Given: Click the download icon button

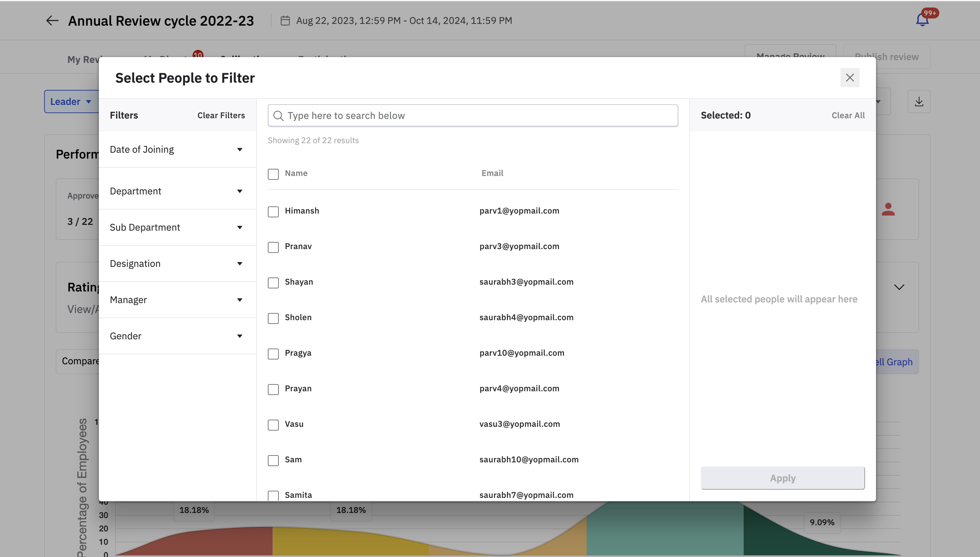Looking at the screenshot, I should (x=919, y=102).
